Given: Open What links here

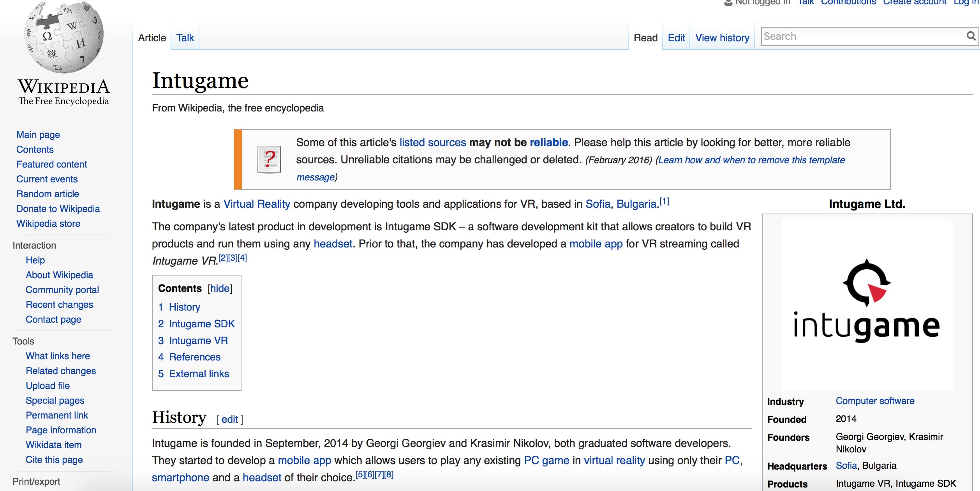Looking at the screenshot, I should tap(58, 356).
